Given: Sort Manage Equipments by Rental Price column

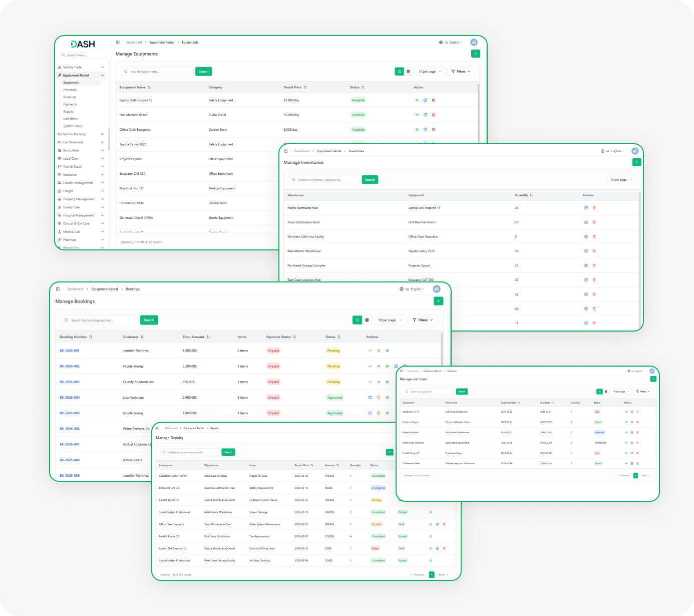Looking at the screenshot, I should pos(295,87).
